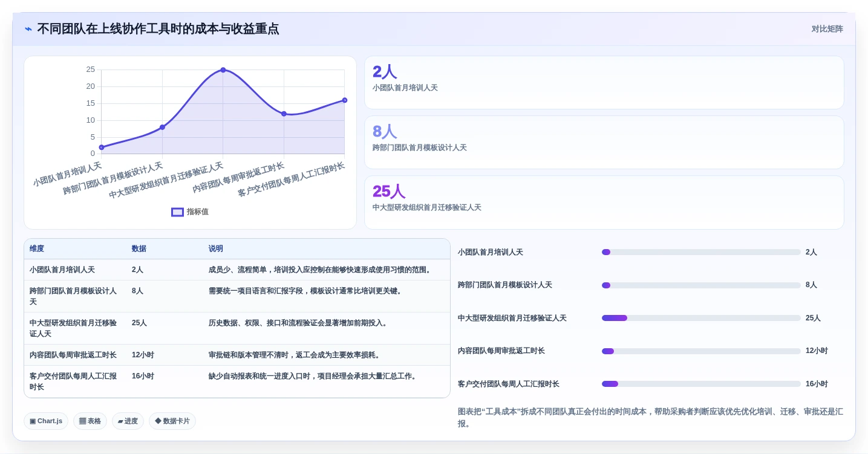Click the chart data point at value 16
The image size is (868, 454).
point(345,100)
